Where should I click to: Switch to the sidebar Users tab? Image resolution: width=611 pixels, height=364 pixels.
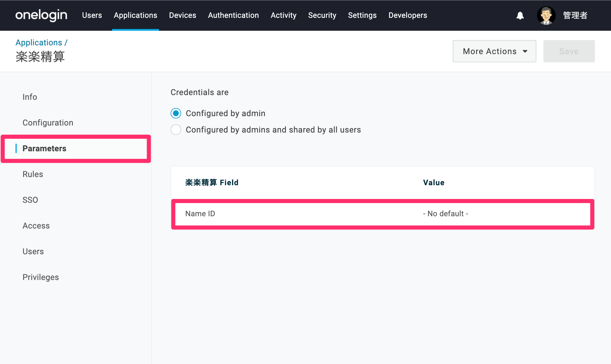click(33, 251)
